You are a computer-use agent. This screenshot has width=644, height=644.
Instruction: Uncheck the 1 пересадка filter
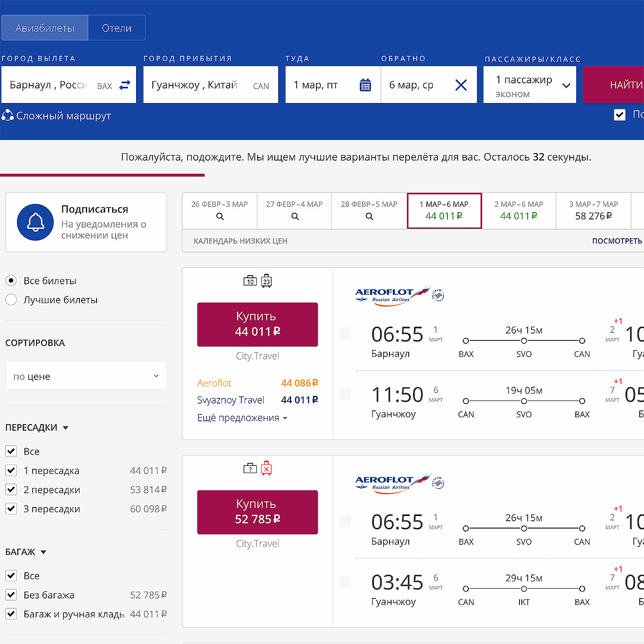[11, 471]
